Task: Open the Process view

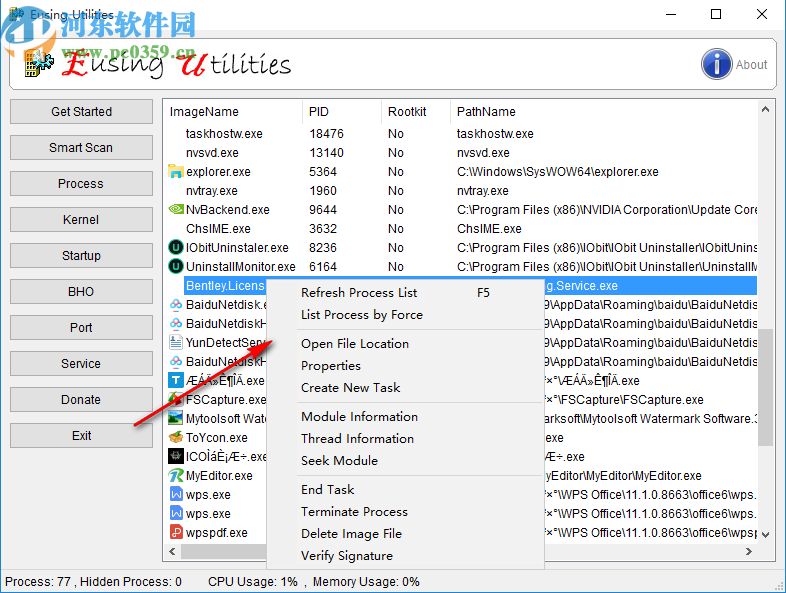Action: [x=81, y=183]
